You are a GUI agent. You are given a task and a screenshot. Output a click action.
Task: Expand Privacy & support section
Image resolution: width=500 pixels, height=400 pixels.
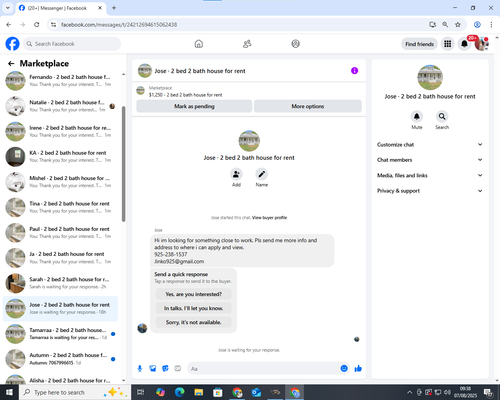(430, 191)
